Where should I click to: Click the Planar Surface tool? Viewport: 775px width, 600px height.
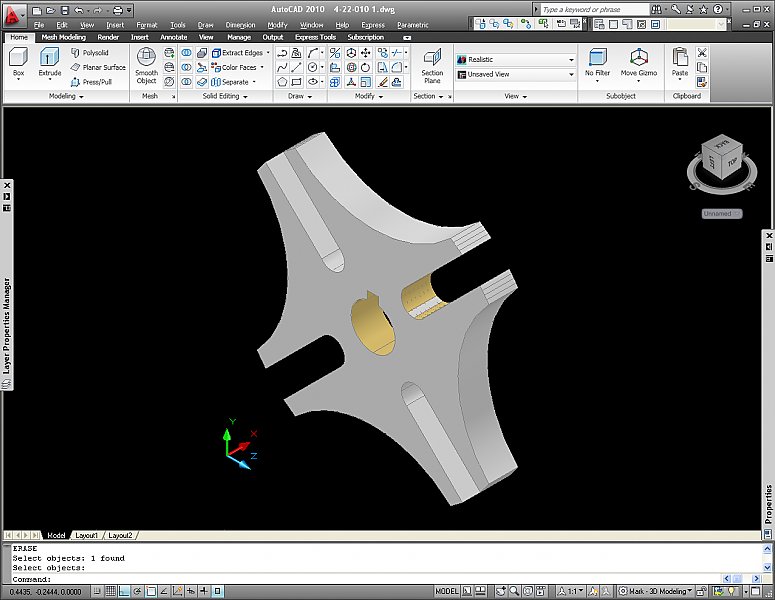pos(98,67)
